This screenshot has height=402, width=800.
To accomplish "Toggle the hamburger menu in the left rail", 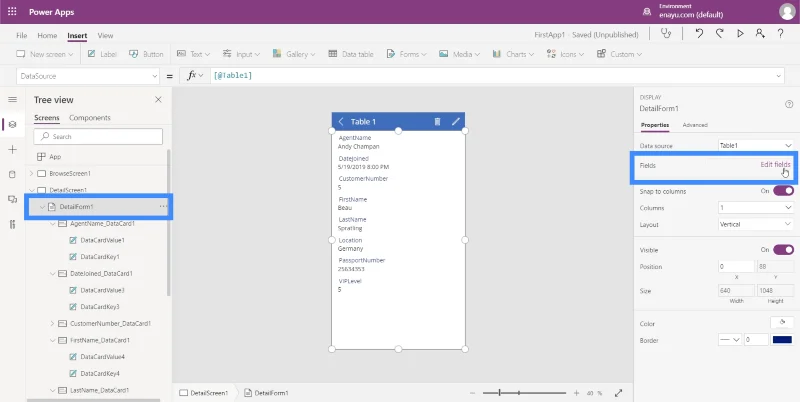I will 13,99.
